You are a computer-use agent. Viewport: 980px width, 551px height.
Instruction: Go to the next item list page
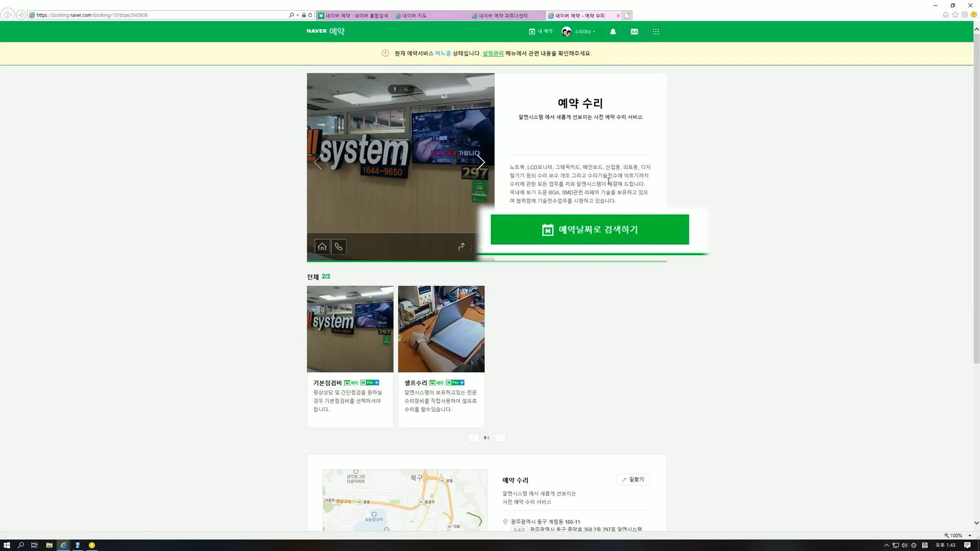coord(500,438)
